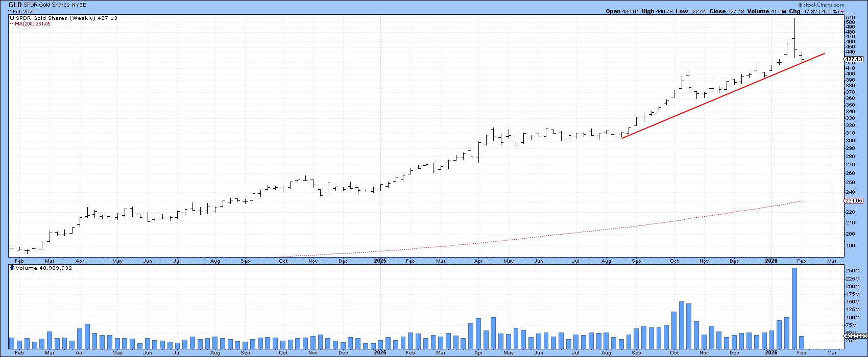Image resolution: width=868 pixels, height=357 pixels.
Task: Click the 250M label on the volume axis
Action: pos(852,271)
